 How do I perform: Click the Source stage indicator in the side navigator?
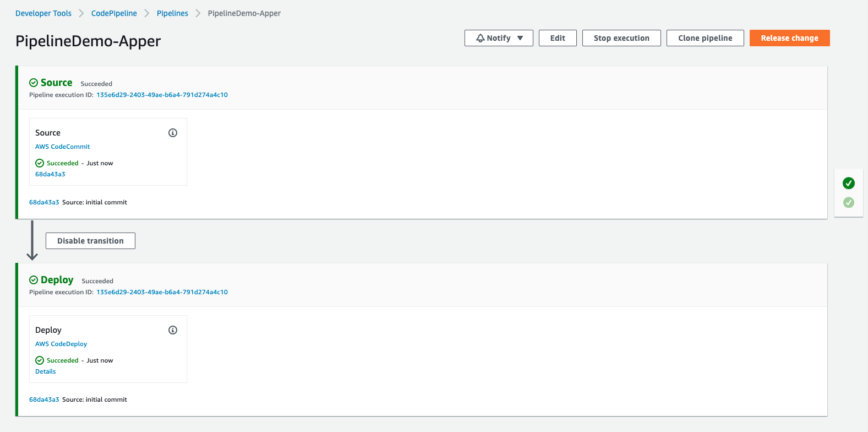click(849, 183)
